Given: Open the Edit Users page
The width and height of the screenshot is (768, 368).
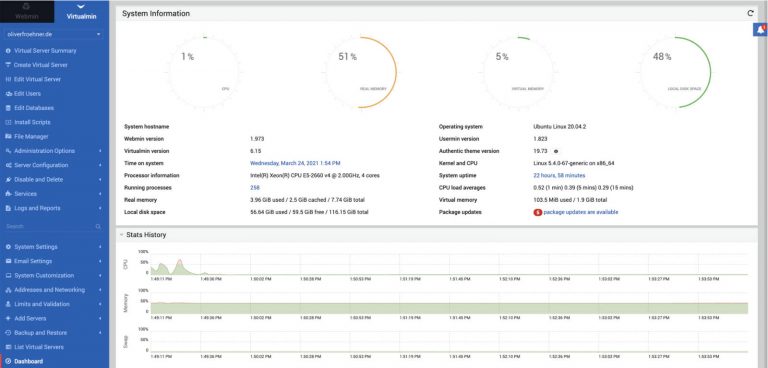Looking at the screenshot, I should pyautogui.click(x=27, y=94).
